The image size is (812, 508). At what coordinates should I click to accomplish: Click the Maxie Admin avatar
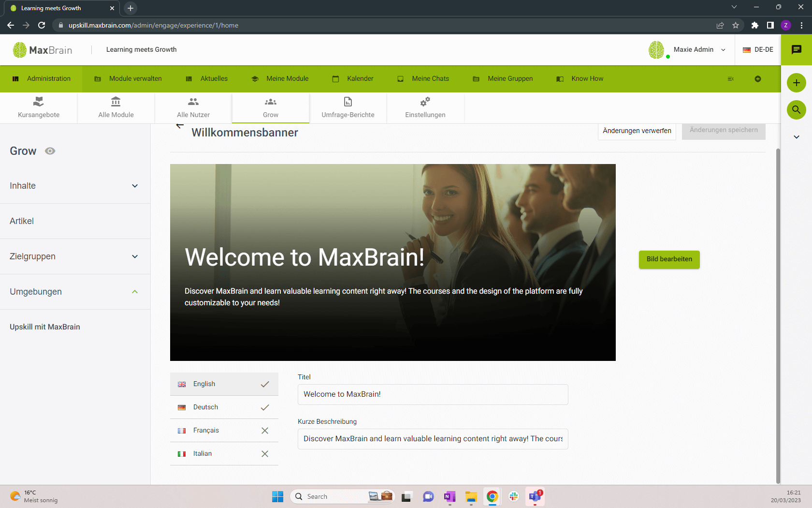(657, 50)
